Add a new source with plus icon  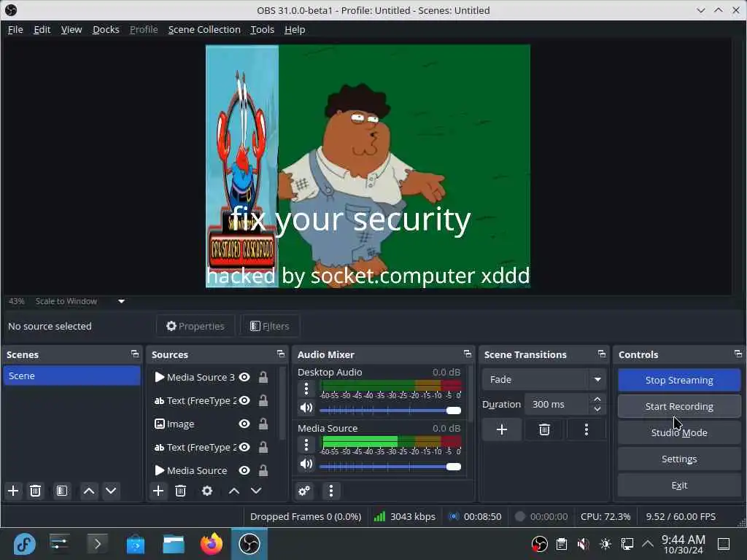click(158, 491)
